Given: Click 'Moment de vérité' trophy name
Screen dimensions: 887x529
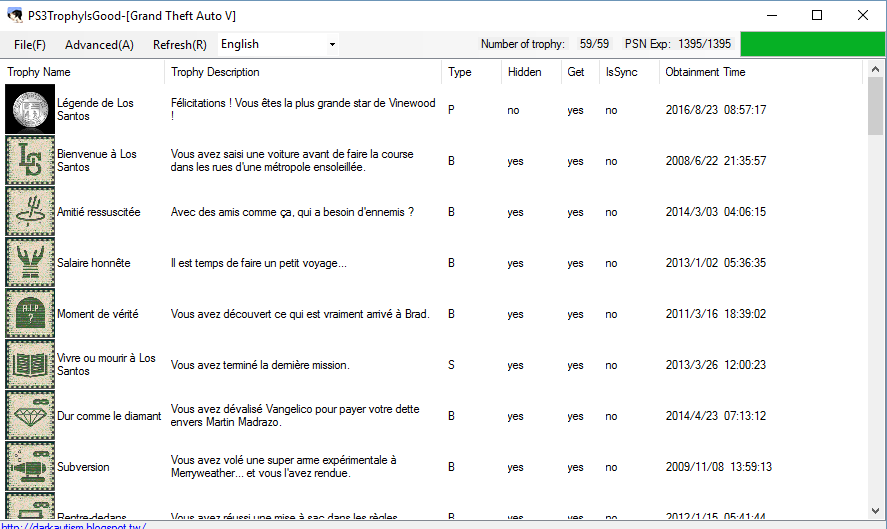Looking at the screenshot, I should point(97,313).
